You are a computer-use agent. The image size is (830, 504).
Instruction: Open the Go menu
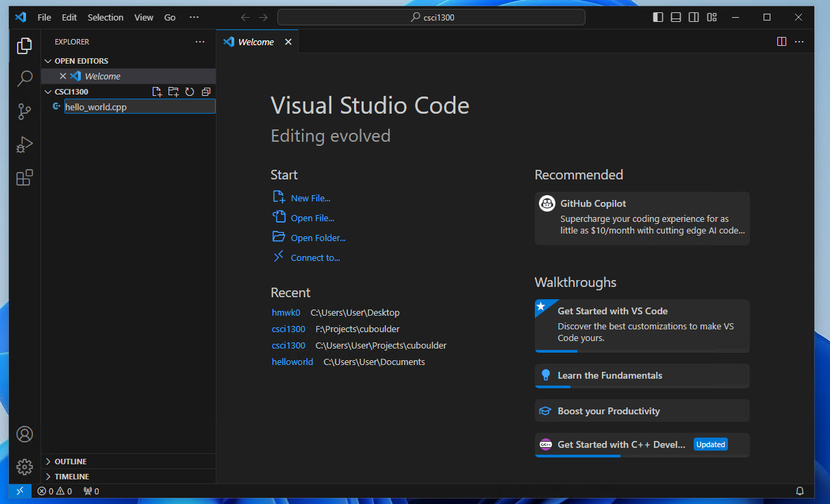(170, 17)
